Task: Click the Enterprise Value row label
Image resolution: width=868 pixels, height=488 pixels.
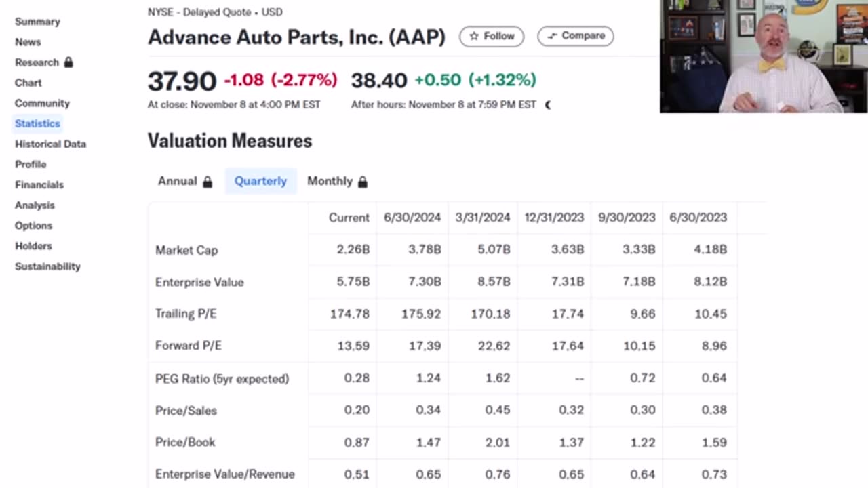Action: tap(199, 282)
